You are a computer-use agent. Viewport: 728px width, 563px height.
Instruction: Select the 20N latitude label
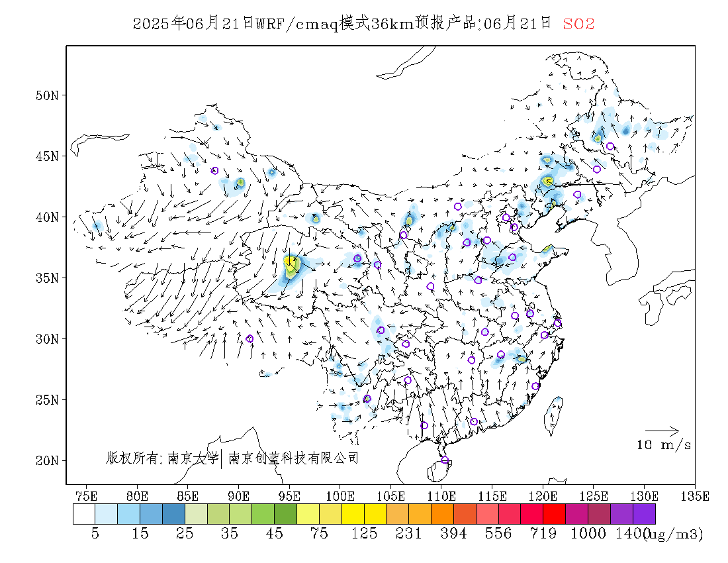pyautogui.click(x=48, y=461)
